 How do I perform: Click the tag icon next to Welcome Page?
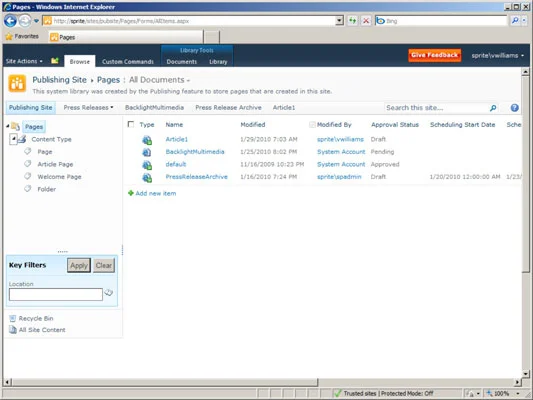click(28, 176)
